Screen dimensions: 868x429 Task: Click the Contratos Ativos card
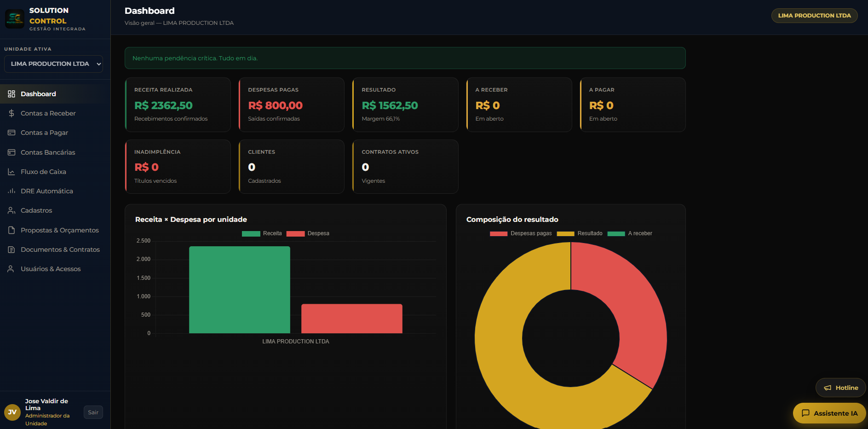tap(405, 167)
